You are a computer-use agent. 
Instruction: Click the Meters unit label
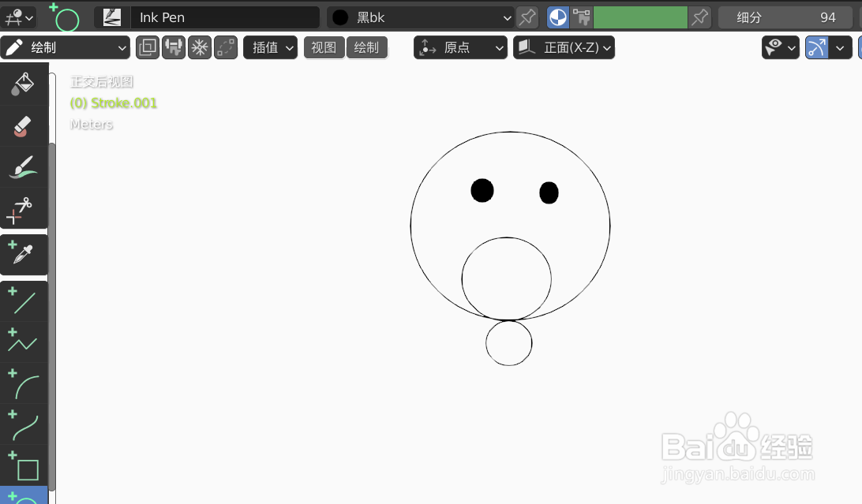pyautogui.click(x=92, y=124)
